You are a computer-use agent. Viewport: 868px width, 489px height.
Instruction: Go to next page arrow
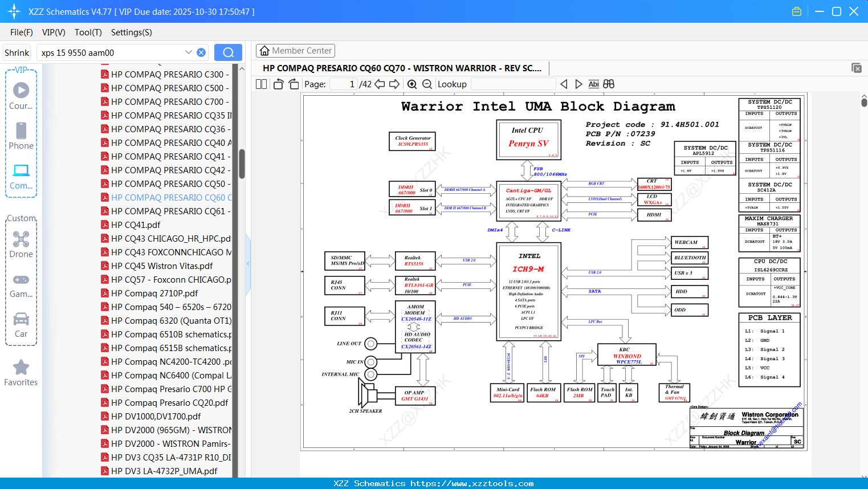[394, 84]
